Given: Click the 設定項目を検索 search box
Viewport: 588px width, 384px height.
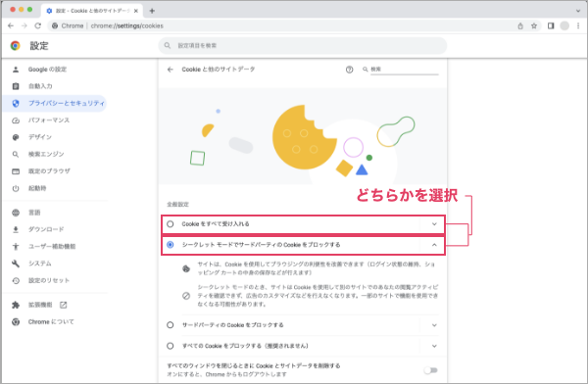Looking at the screenshot, I should tap(303, 46).
